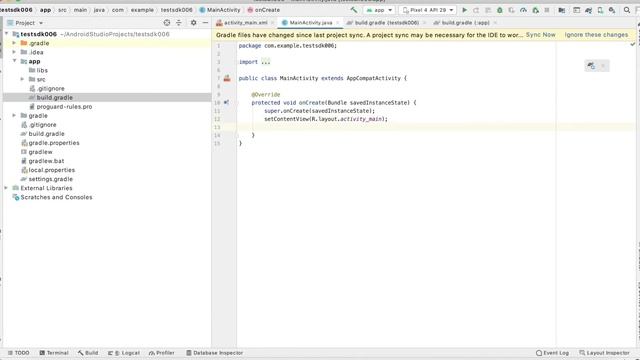Run the app with the green play button
640x360 pixels.
(464, 10)
